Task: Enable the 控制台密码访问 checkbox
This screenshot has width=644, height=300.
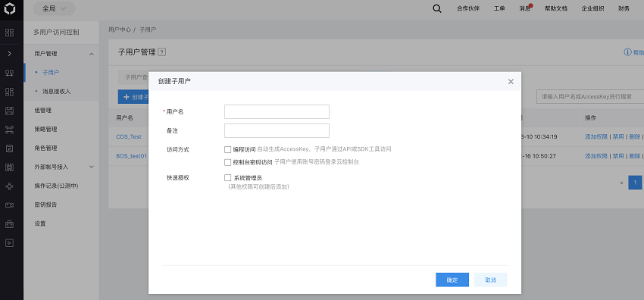Action: [x=227, y=162]
